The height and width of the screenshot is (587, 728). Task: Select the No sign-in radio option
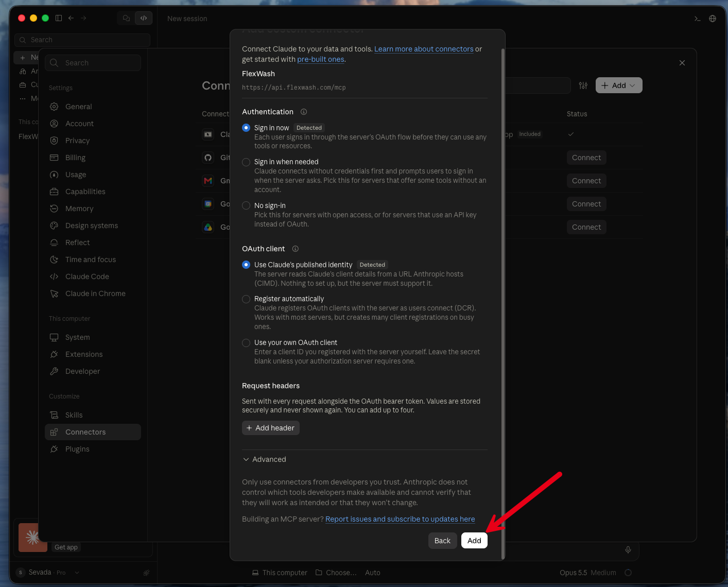point(246,205)
